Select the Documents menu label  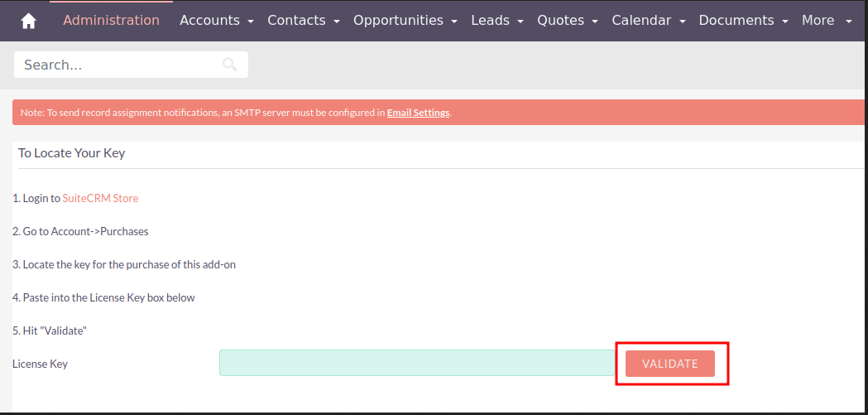coord(736,20)
